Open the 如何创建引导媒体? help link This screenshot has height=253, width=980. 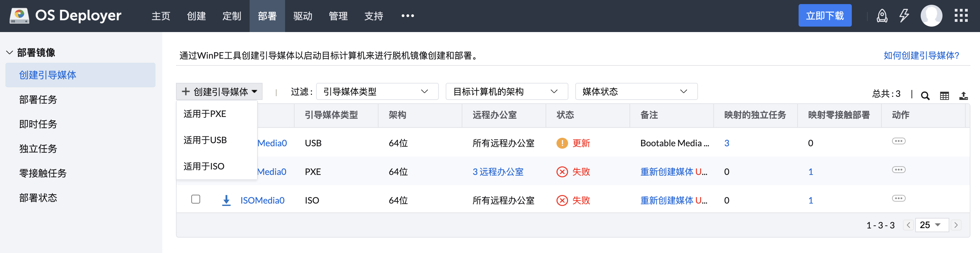pos(921,56)
